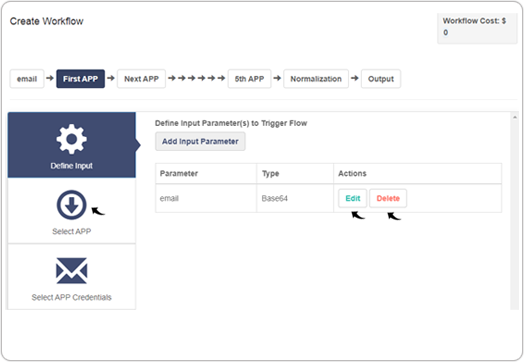Click the Workflow Cost box
The image size is (524, 362).
477,28
